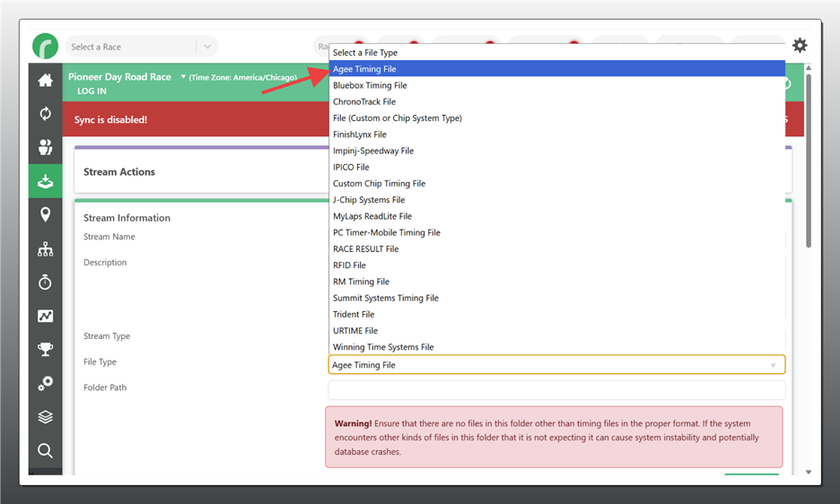The height and width of the screenshot is (504, 840).
Task: Select J-Chip Systems File option
Action: (x=556, y=200)
